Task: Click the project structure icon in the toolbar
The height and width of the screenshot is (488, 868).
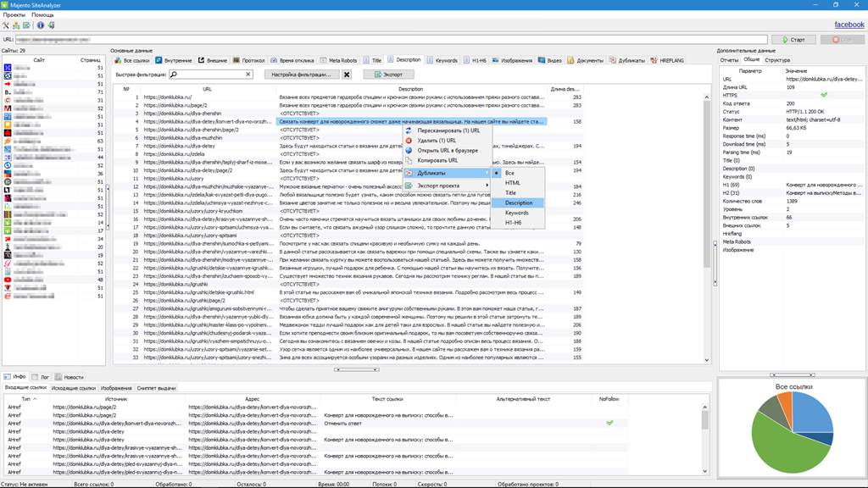Action: coord(15,25)
